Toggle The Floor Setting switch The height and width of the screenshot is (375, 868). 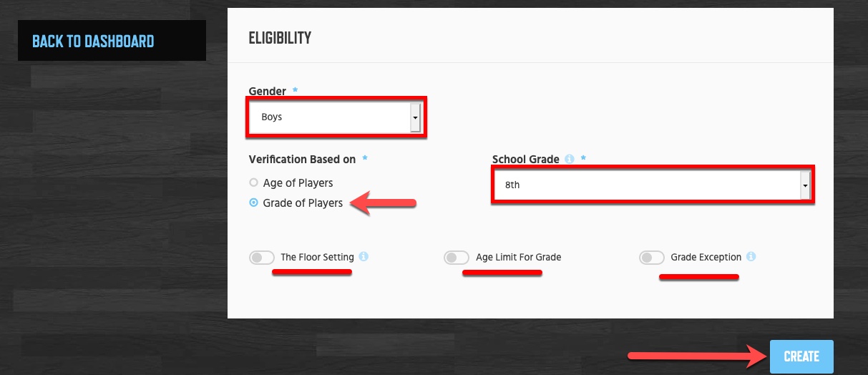point(262,258)
